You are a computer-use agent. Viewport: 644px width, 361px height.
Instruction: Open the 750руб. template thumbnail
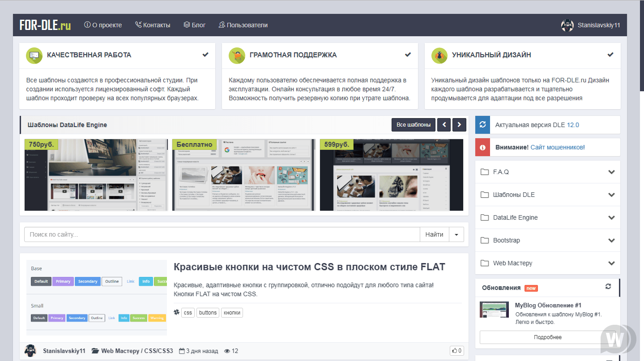(96, 175)
